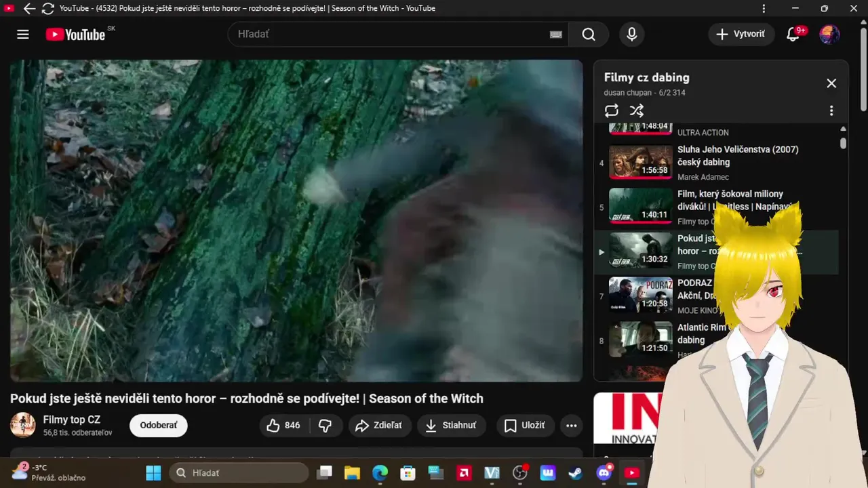Open the Atlantic Rim 1:21:50 thumbnail
Image resolution: width=868 pixels, height=488 pixels.
(x=640, y=340)
